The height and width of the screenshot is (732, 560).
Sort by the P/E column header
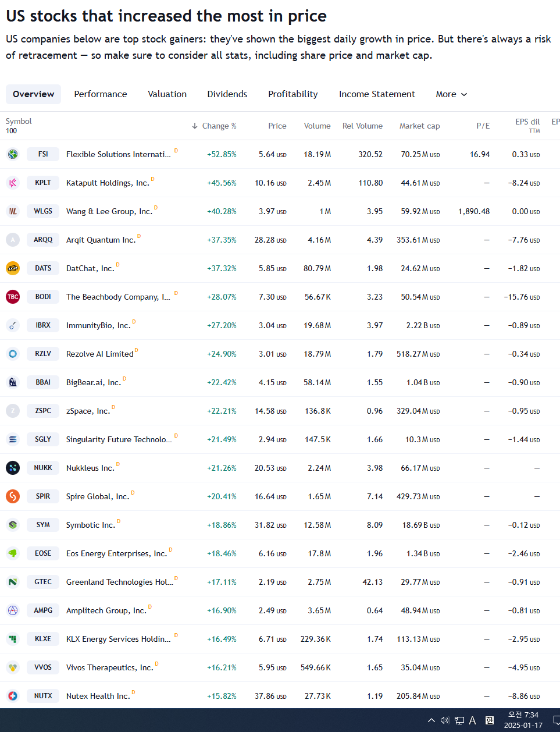(483, 126)
